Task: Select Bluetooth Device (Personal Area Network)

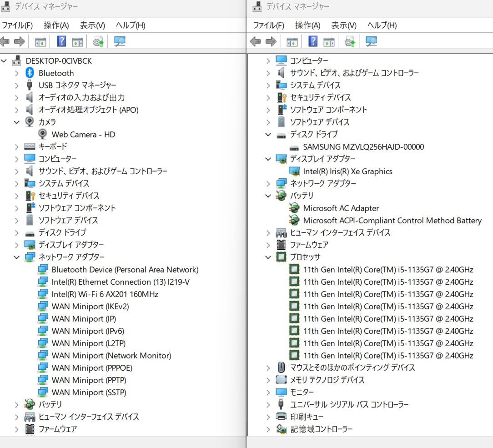Action: click(125, 269)
